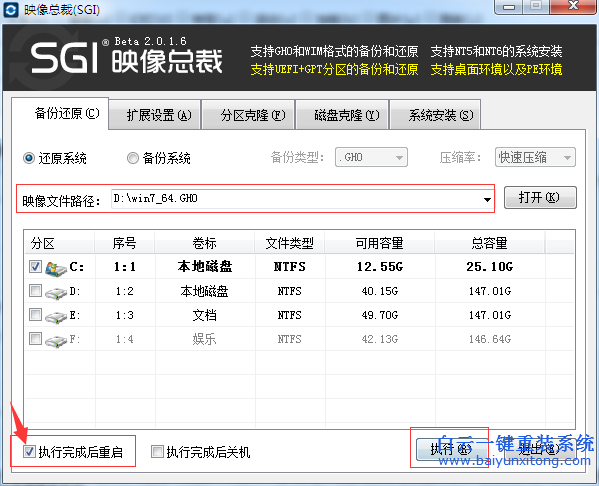Check the E: partition checkbox
Screen dimensions: 599x486
point(35,314)
